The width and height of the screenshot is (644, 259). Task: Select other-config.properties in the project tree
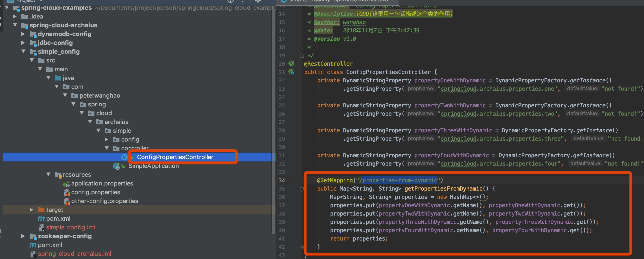tap(104, 201)
